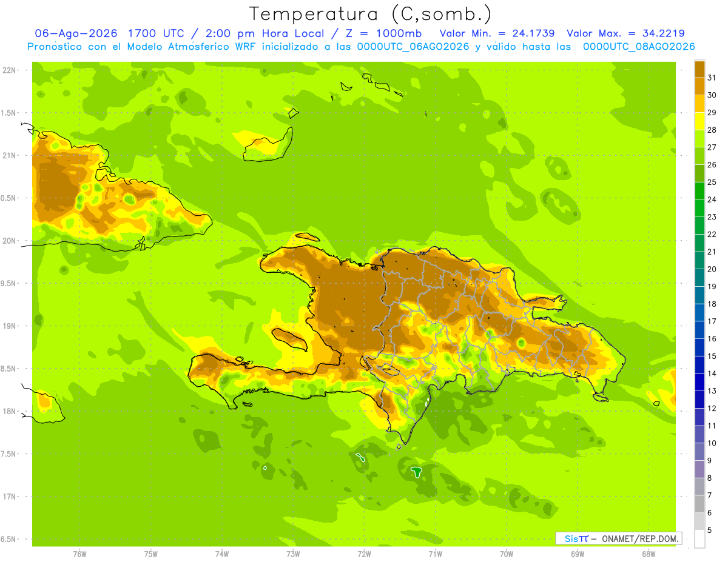
Task: Click the "68W" longitude label
Action: (648, 554)
